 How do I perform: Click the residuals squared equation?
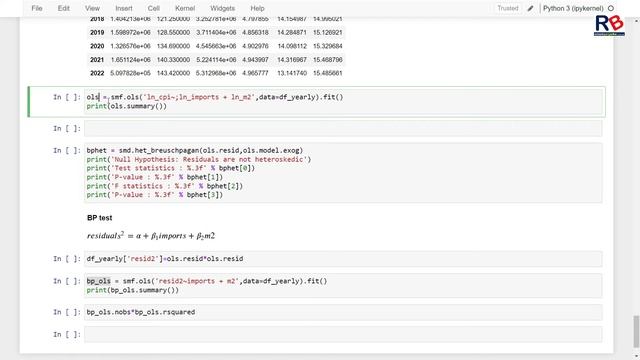point(151,236)
